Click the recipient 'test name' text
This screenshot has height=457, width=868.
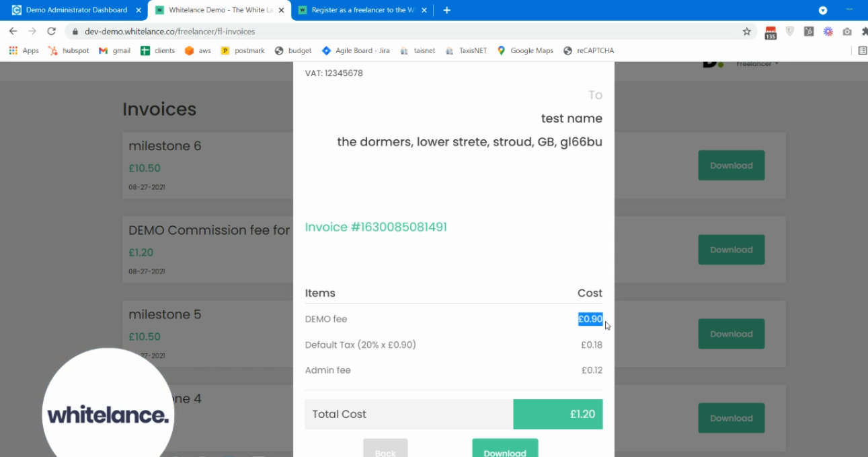coord(571,118)
